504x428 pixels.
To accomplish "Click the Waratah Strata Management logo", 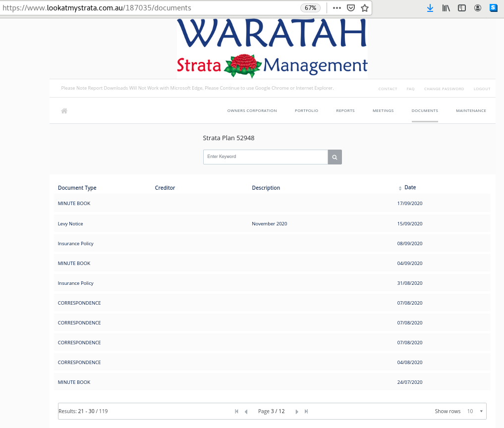I will [272, 48].
